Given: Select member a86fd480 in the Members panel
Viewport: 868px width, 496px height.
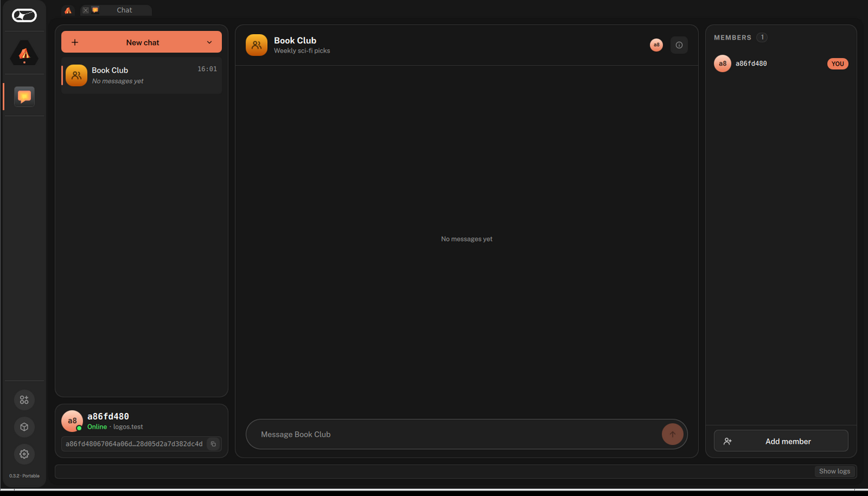Looking at the screenshot, I should (x=781, y=64).
